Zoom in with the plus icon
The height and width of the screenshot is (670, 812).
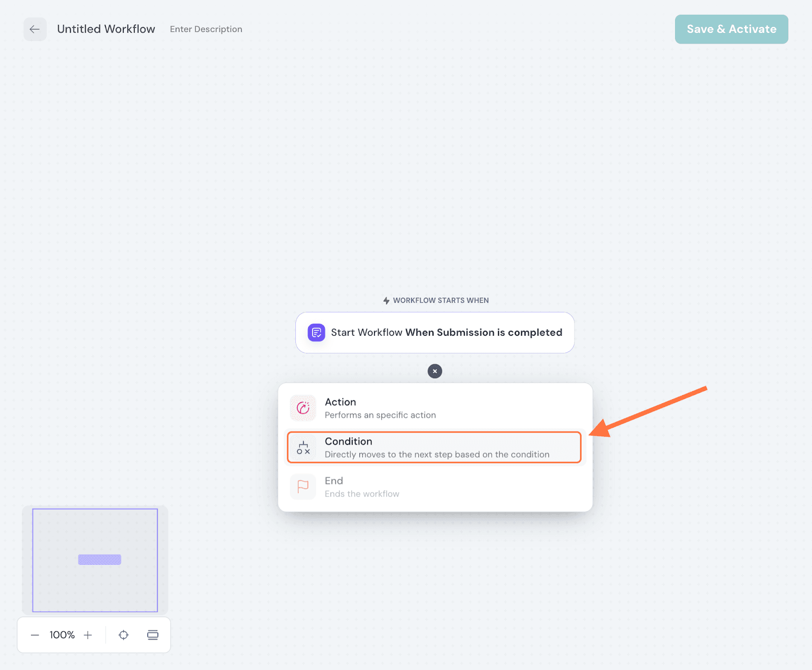click(88, 635)
